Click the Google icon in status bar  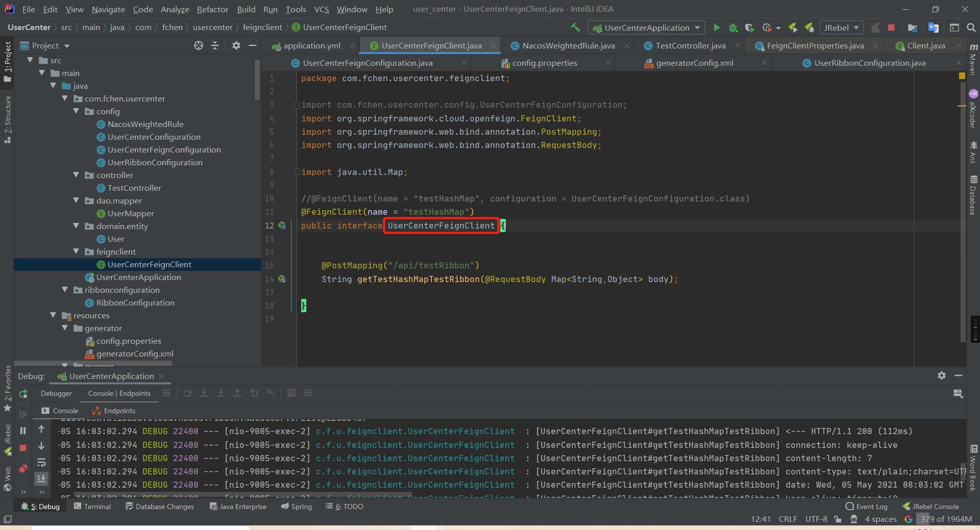[909, 519]
